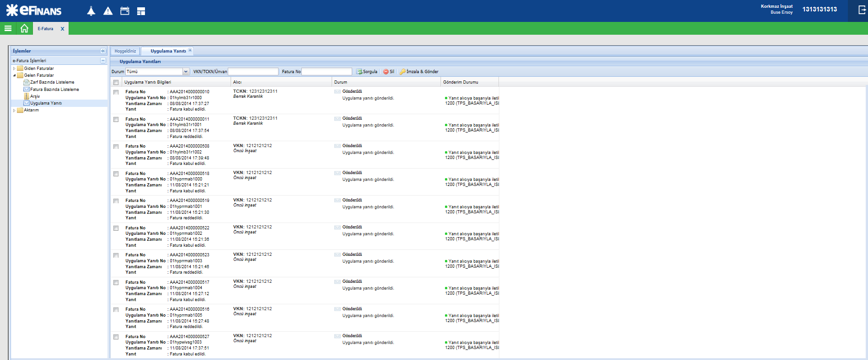This screenshot has height=360, width=868.
Task: Collapse the Gelen Faturalar tree node
Action: point(14,75)
